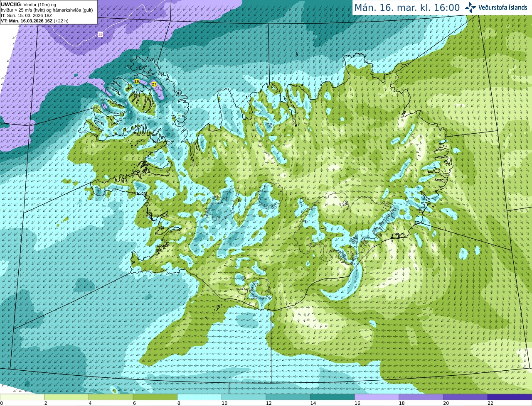Screen dimensions: 532x406
Task: Select the 10–12 m/s turquoise legend swatch
Action: tap(244, 397)
